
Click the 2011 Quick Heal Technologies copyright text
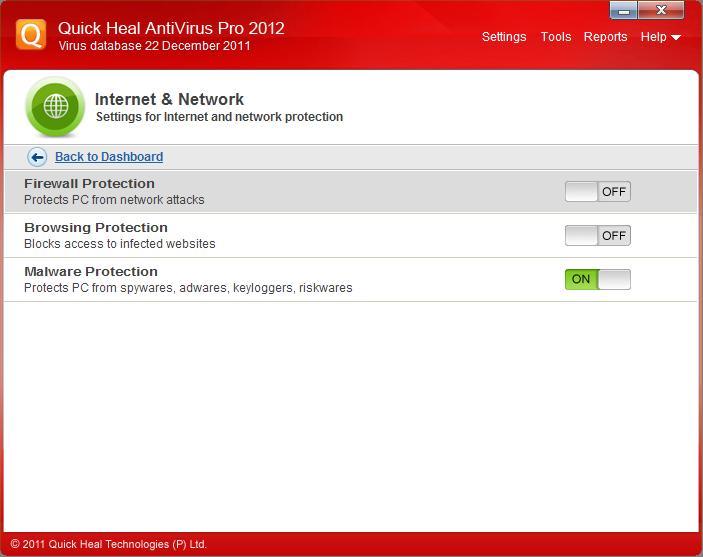tap(108, 544)
